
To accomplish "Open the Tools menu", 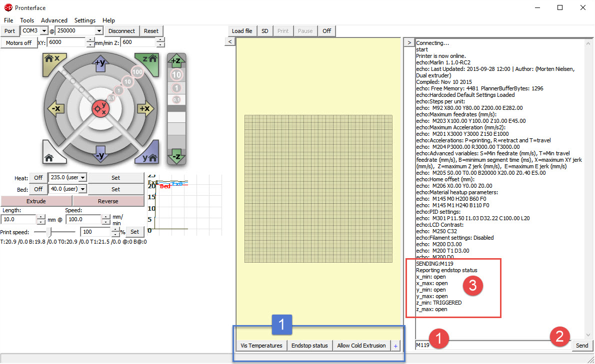I will click(x=27, y=20).
